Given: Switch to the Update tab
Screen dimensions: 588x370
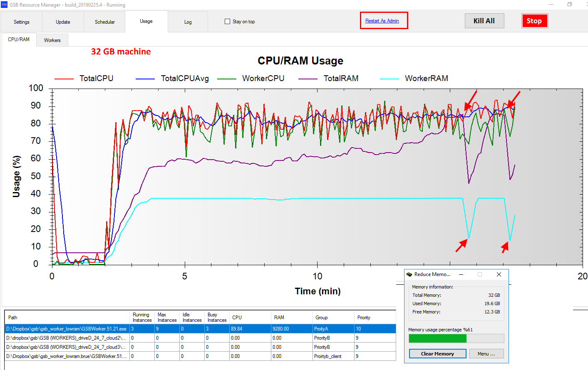Looking at the screenshot, I should tap(63, 22).
